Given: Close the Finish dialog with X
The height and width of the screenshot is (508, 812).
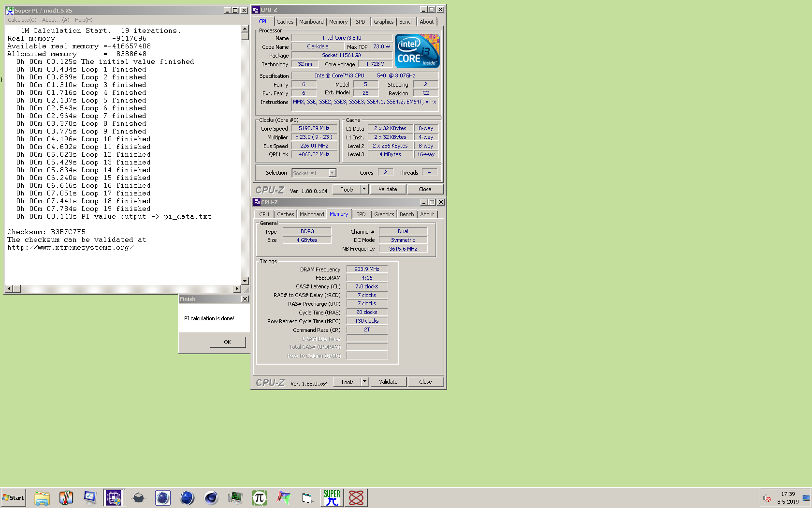Looking at the screenshot, I should [x=245, y=299].
